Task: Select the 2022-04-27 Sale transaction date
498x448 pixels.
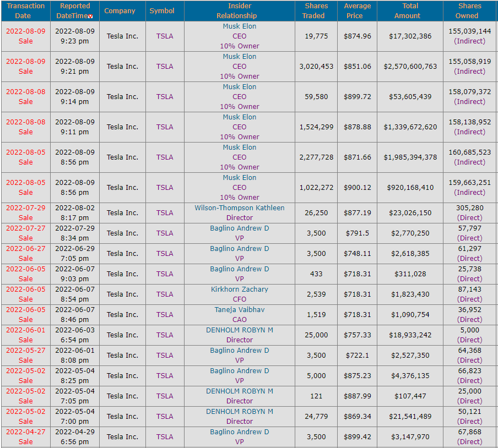Action: [x=26, y=436]
